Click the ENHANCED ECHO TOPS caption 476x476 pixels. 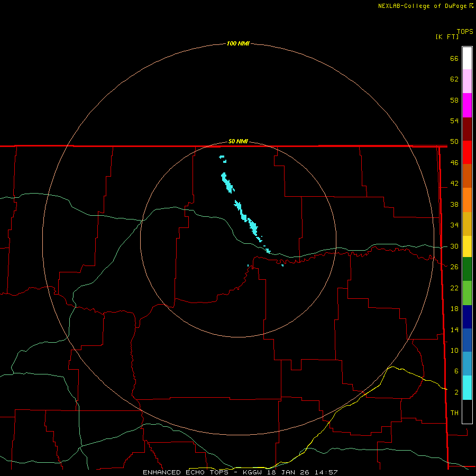click(186, 472)
